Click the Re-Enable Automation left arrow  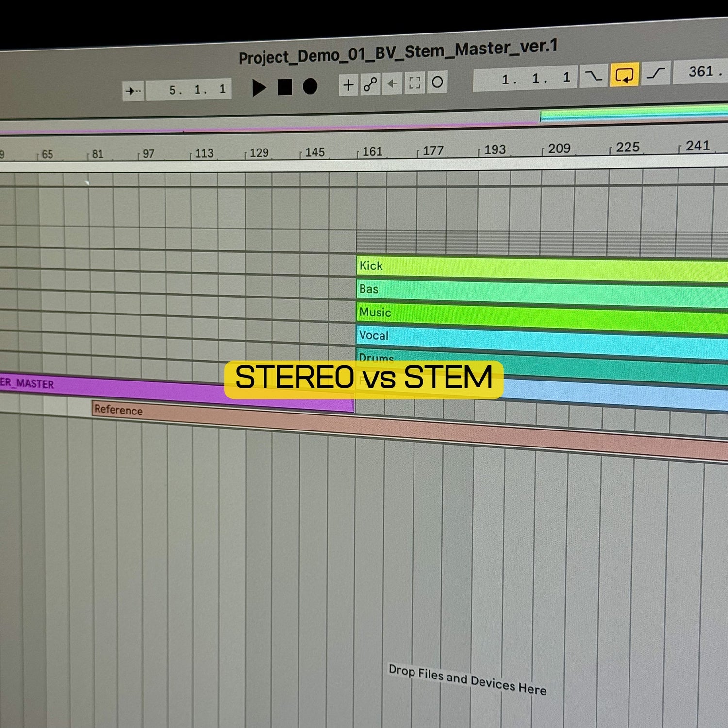click(392, 83)
